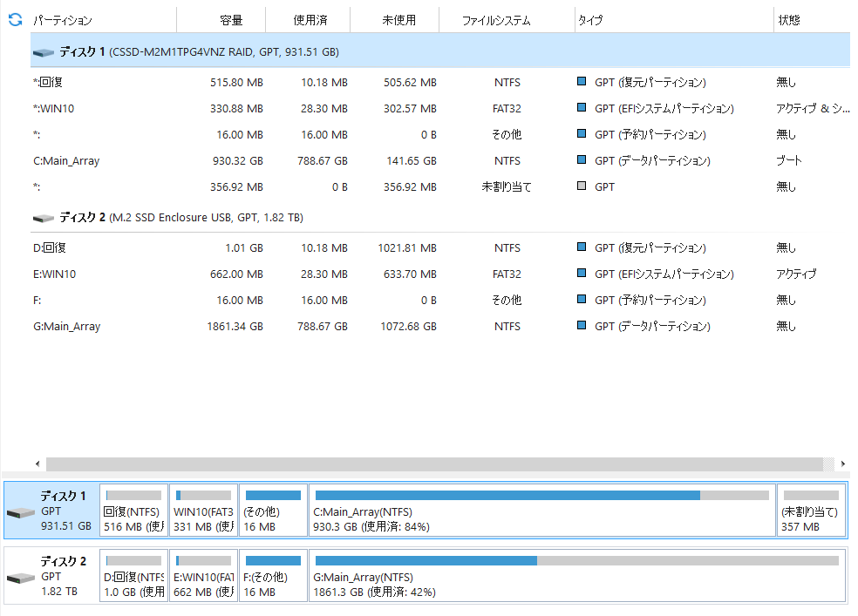
Task: Select WIN10(FAT32) 331 MB block in disk map
Action: click(x=203, y=511)
